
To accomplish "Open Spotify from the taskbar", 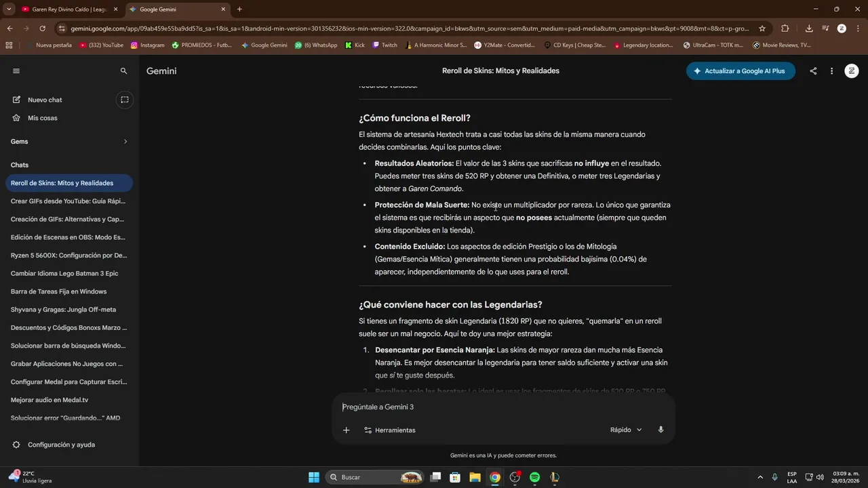I will pyautogui.click(x=534, y=477).
